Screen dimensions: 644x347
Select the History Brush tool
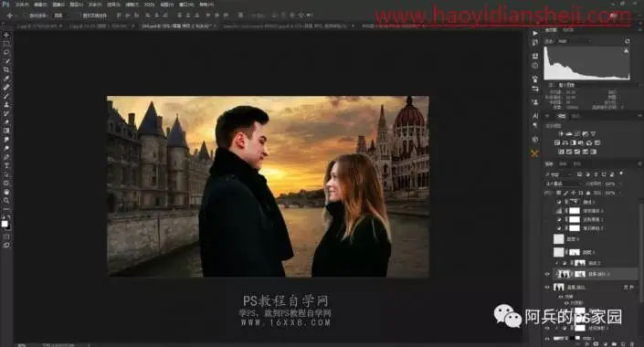pyautogui.click(x=6, y=113)
